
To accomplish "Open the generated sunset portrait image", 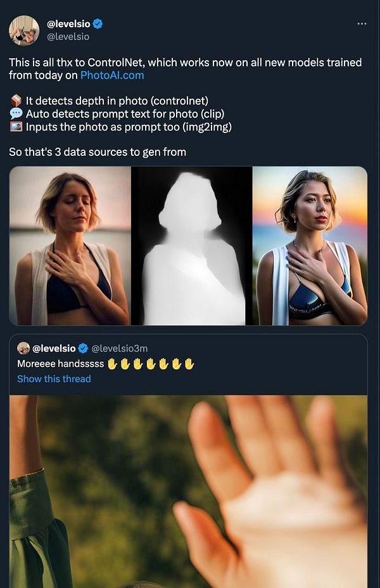I will click(x=310, y=246).
